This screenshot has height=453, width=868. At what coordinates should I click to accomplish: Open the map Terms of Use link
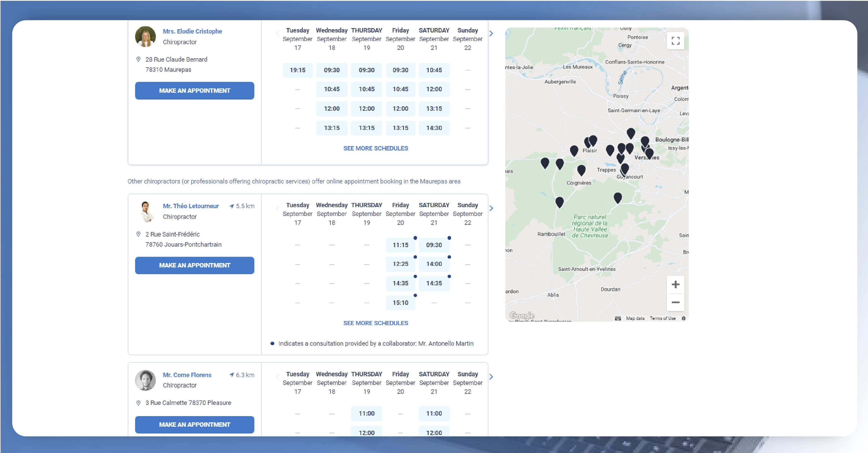point(662,318)
